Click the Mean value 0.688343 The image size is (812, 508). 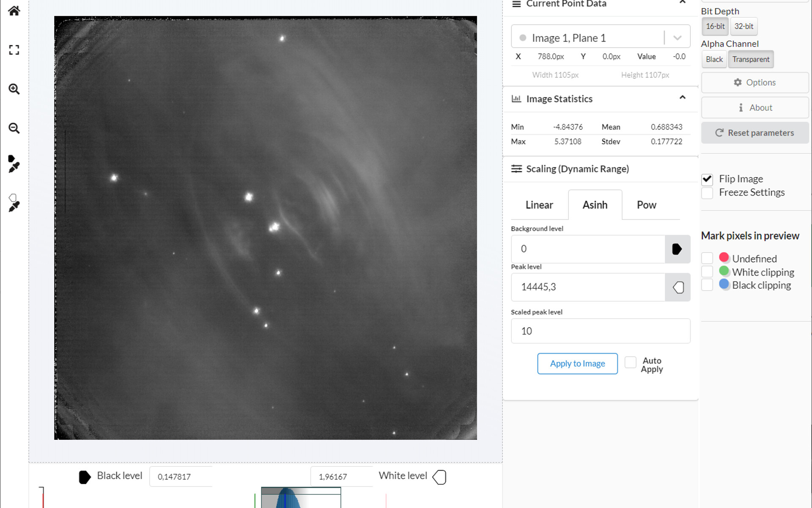[x=667, y=127]
